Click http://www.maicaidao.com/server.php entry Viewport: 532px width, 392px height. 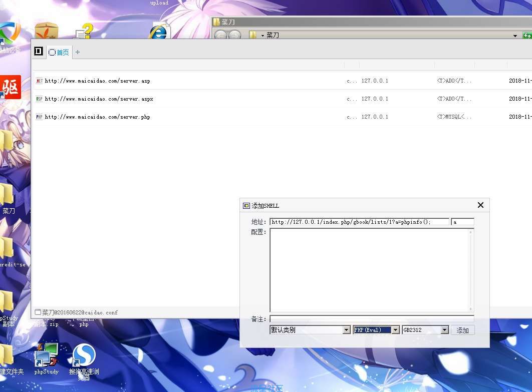click(x=97, y=117)
